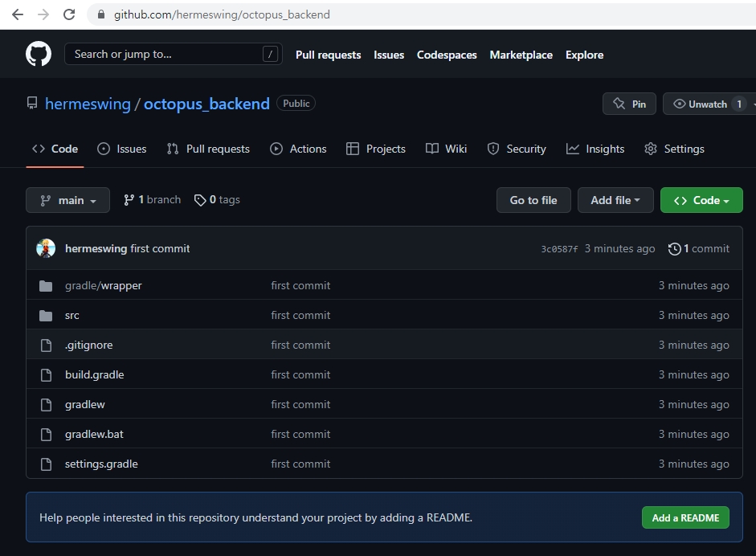This screenshot has width=756, height=556.
Task: Open the hermeswing owner link
Action: tap(88, 104)
